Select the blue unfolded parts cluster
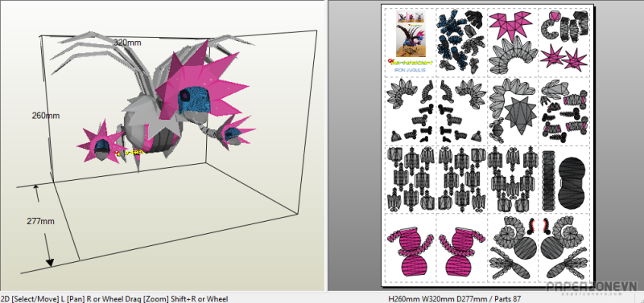Image resolution: width=644 pixels, height=303 pixels. tap(460, 40)
